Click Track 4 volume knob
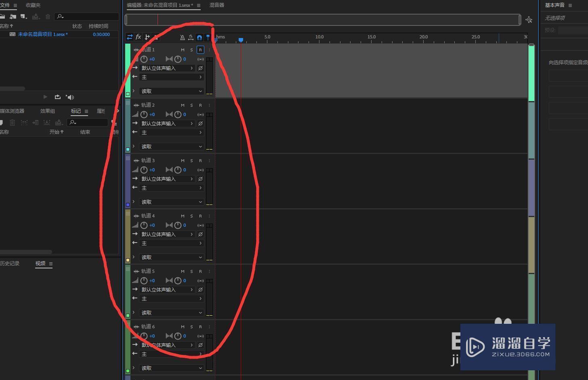Viewport: 588px width, 380px height. point(144,225)
